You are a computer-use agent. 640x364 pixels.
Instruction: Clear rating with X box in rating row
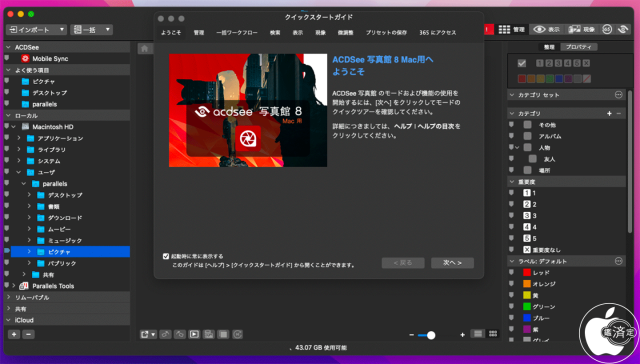point(586,63)
